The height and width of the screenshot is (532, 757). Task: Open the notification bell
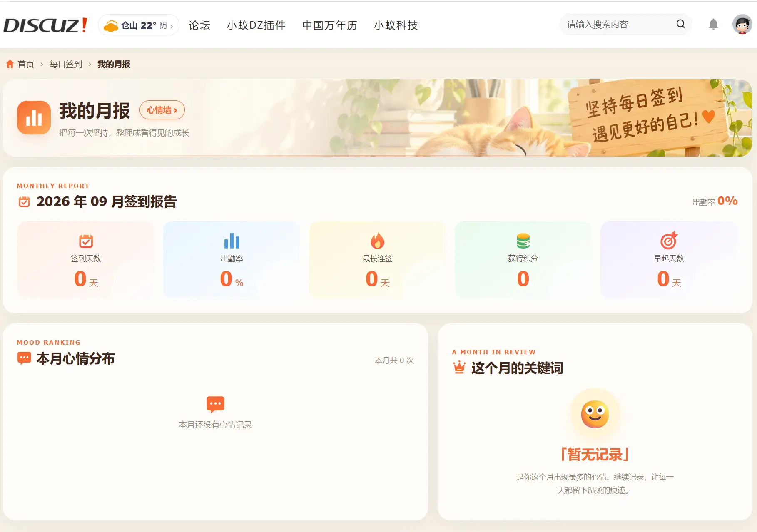(713, 25)
